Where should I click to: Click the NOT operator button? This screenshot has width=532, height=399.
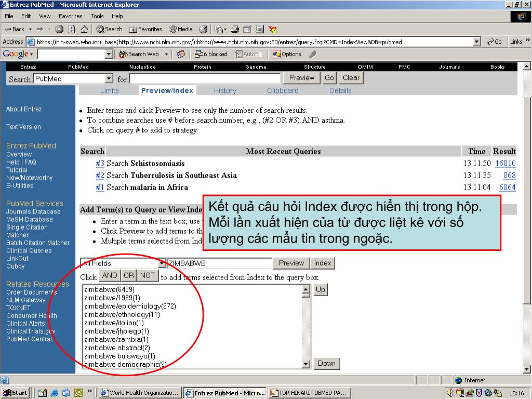148,275
